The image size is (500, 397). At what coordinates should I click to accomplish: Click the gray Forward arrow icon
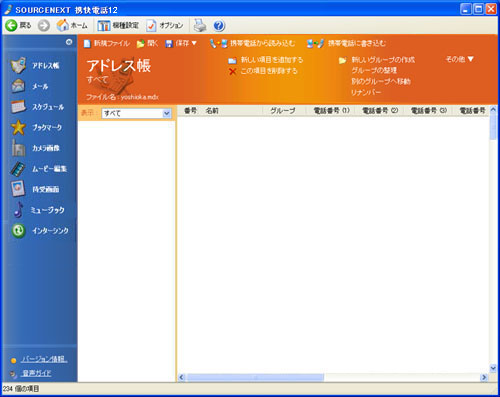pos(44,25)
